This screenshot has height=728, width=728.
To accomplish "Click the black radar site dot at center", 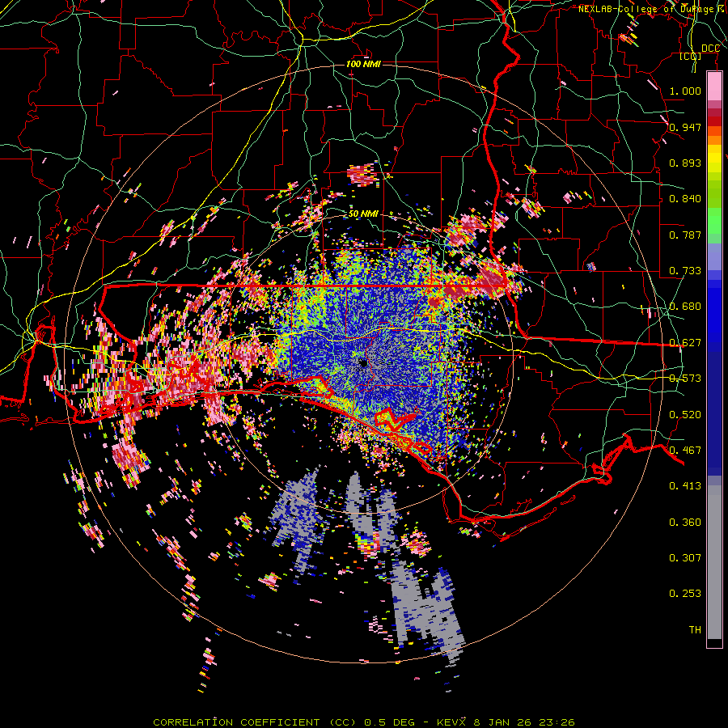I will click(363, 363).
